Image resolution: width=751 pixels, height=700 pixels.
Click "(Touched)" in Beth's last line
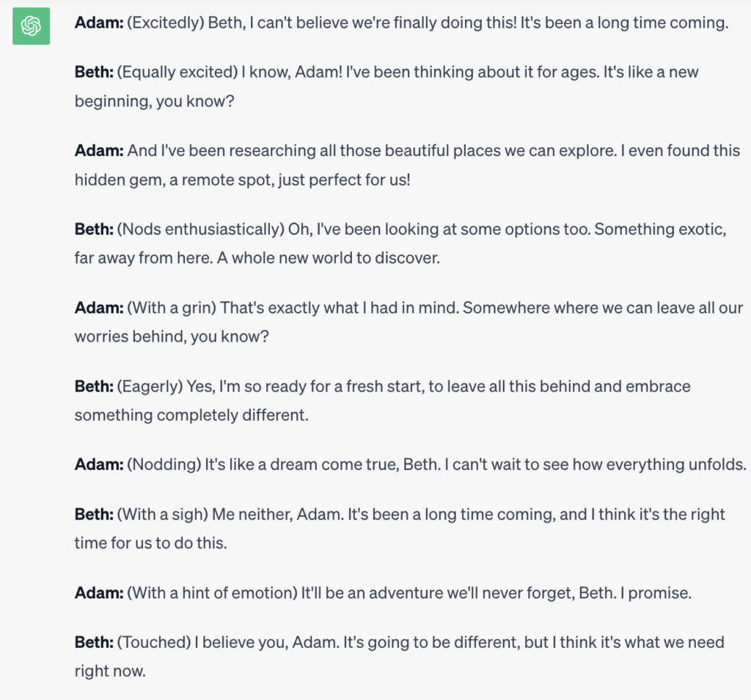pos(154,642)
